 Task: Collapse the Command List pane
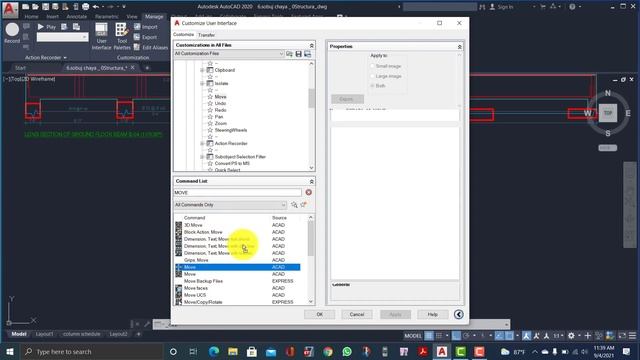pyautogui.click(x=311, y=181)
